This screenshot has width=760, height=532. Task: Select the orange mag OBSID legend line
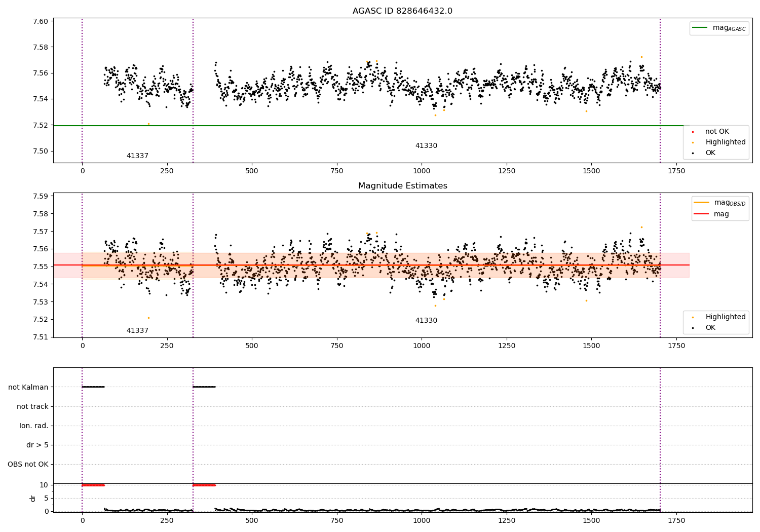click(x=719, y=203)
